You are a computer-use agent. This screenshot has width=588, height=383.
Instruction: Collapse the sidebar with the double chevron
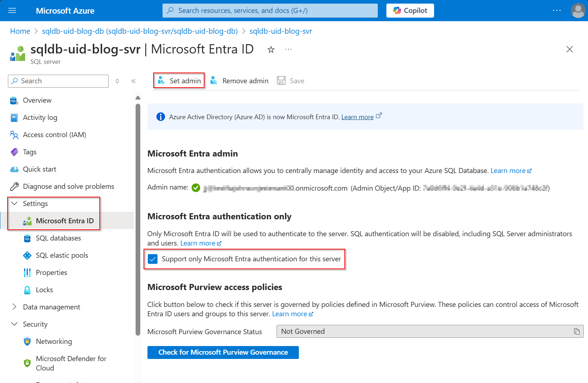click(x=133, y=81)
